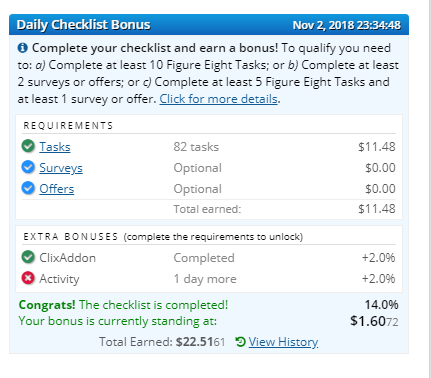Image resolution: width=431 pixels, height=378 pixels.
Task: Click the red X icon beside Activity
Action: 28,278
